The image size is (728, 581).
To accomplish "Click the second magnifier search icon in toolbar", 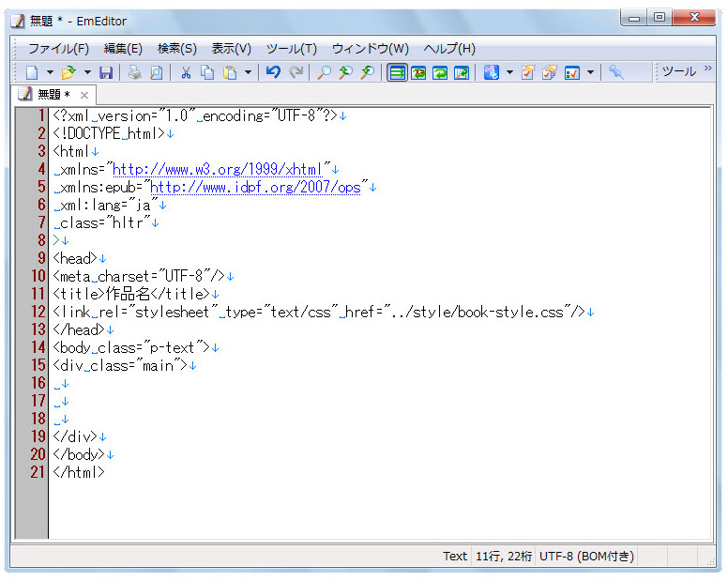I will 345,72.
